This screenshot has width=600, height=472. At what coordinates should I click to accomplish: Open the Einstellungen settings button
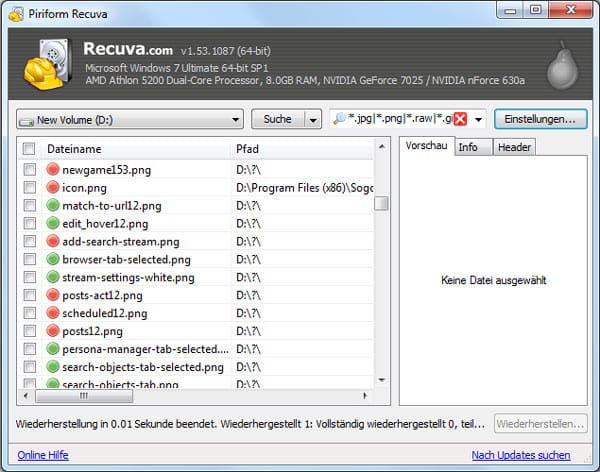(x=539, y=119)
